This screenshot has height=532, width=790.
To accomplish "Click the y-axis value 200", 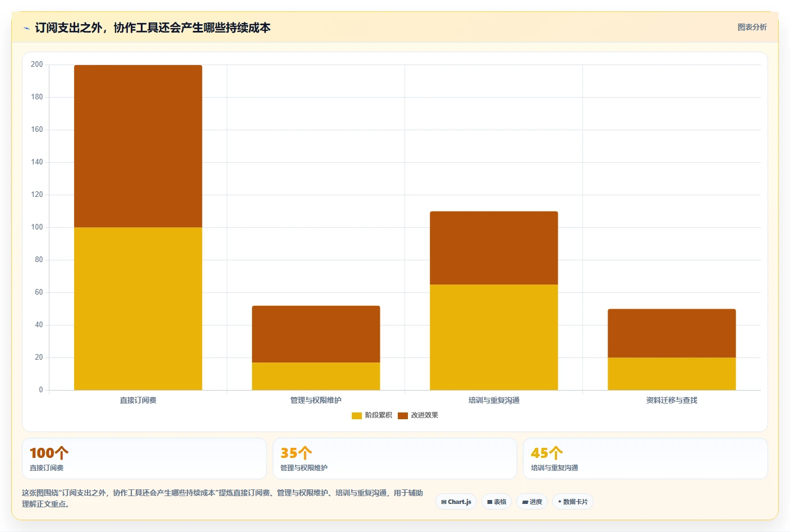I will click(37, 65).
